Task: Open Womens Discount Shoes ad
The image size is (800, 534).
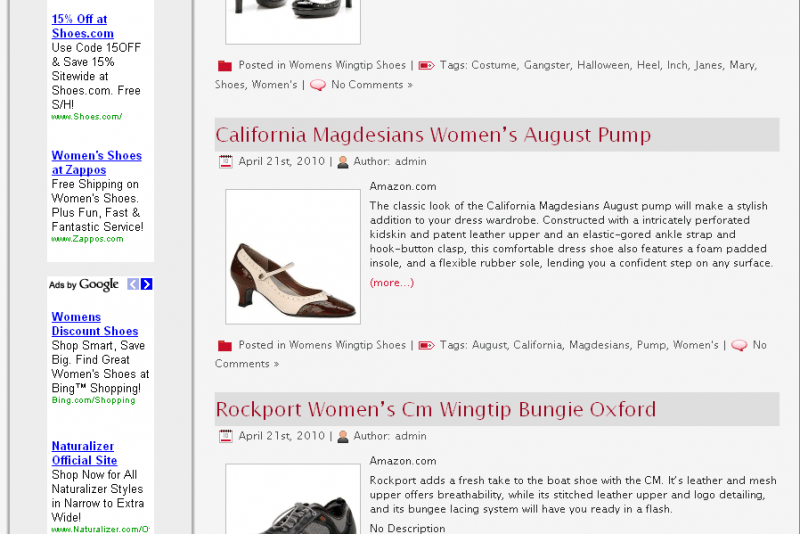Action: click(95, 324)
